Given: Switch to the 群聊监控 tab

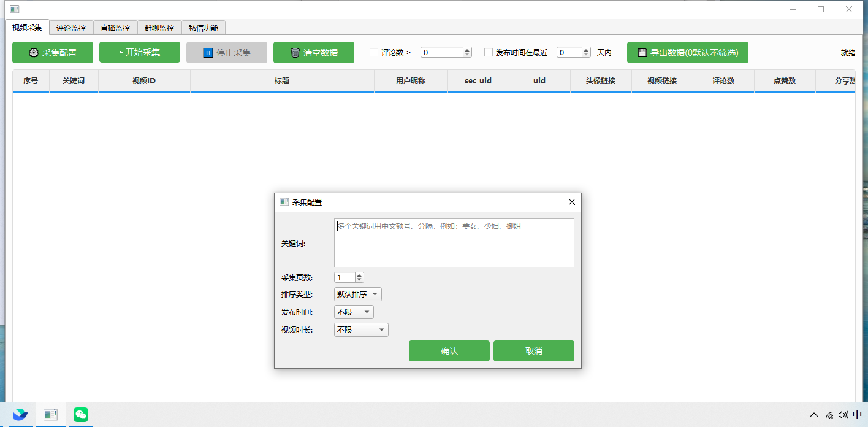Looking at the screenshot, I should tap(159, 28).
